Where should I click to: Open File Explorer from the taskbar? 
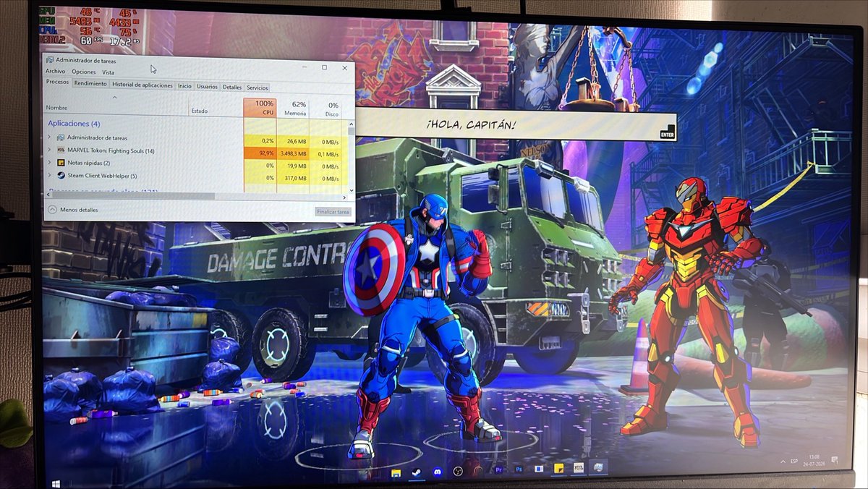coord(396,472)
